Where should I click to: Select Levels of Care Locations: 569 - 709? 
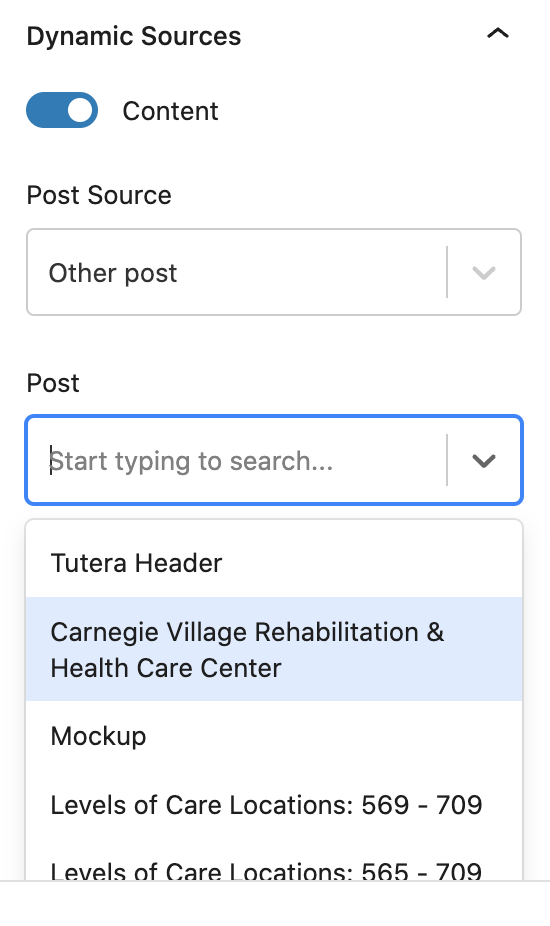pos(274,805)
